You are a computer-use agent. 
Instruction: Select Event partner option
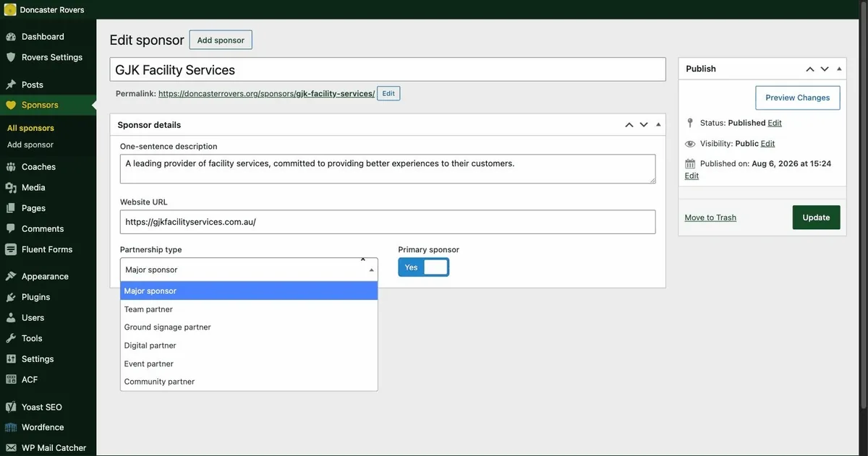coord(249,363)
